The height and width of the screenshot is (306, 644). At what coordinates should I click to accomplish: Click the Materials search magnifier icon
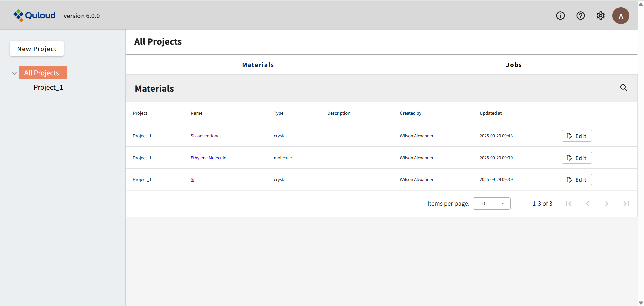(623, 88)
